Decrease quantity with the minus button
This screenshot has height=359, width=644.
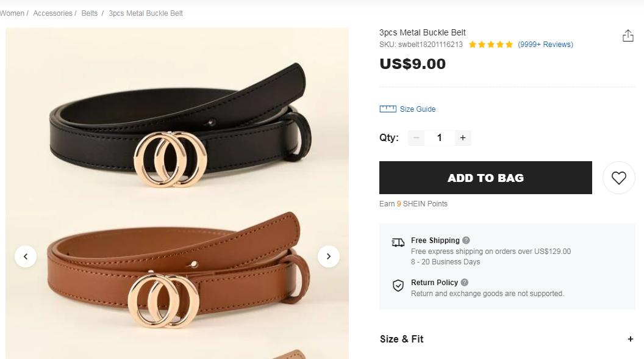[417, 138]
